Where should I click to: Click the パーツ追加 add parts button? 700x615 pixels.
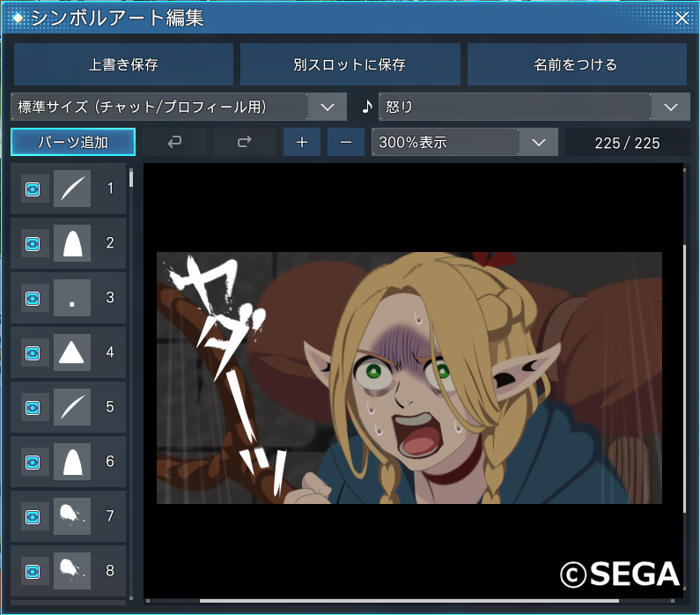pyautogui.click(x=73, y=142)
